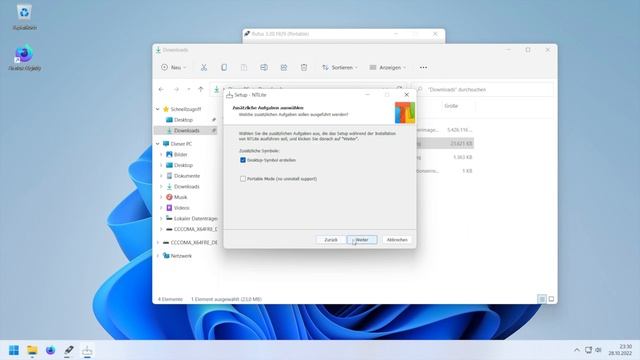Open the Anzeigen dropdown
This screenshot has height=360, width=640.
[x=387, y=67]
